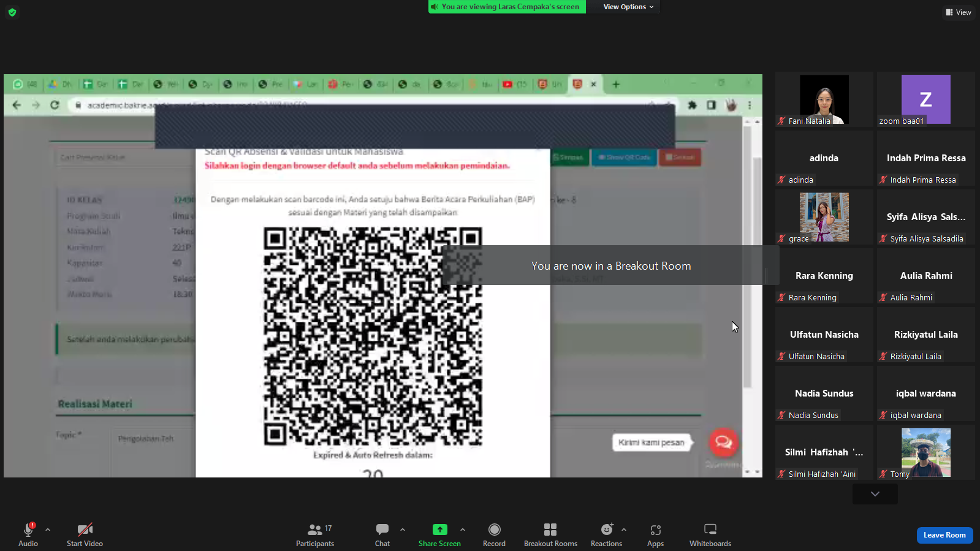Select Rizkiyatul Laila's participant tile

[926, 335]
